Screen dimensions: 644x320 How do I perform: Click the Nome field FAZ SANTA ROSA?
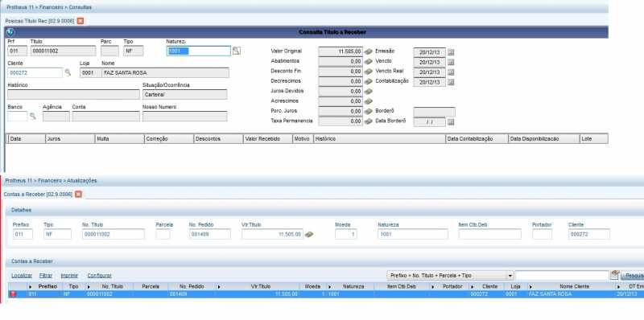[x=165, y=72]
